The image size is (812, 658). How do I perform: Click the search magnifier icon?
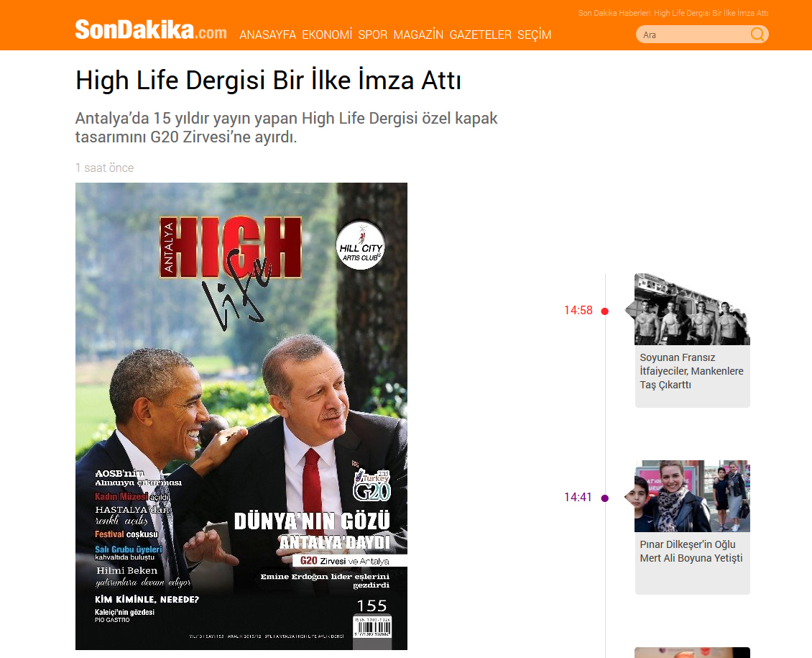[757, 35]
